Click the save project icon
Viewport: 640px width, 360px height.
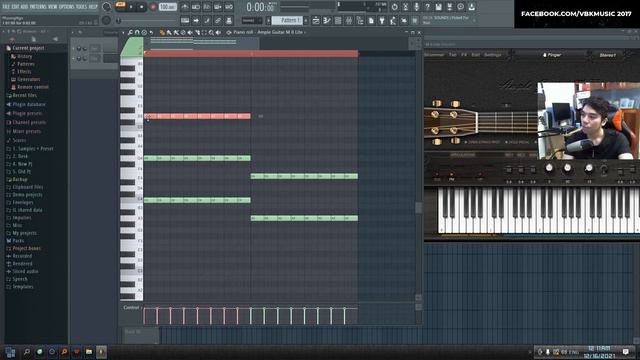[438, 7]
